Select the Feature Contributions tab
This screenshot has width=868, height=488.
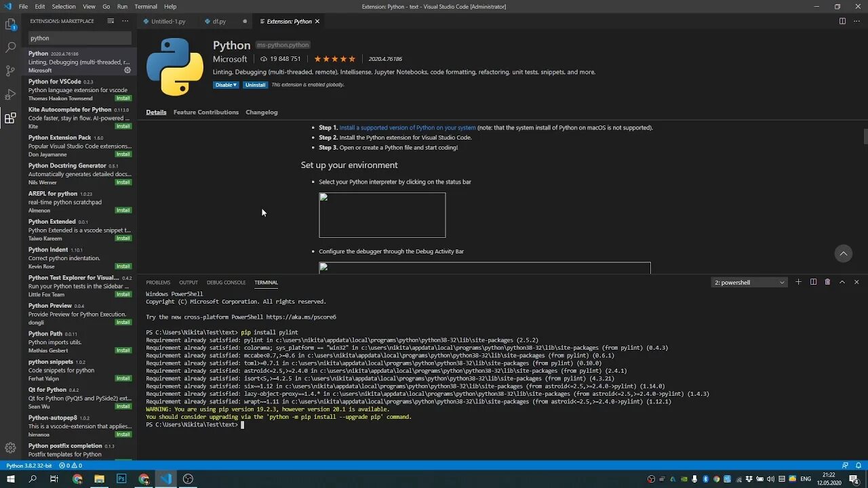(x=206, y=113)
